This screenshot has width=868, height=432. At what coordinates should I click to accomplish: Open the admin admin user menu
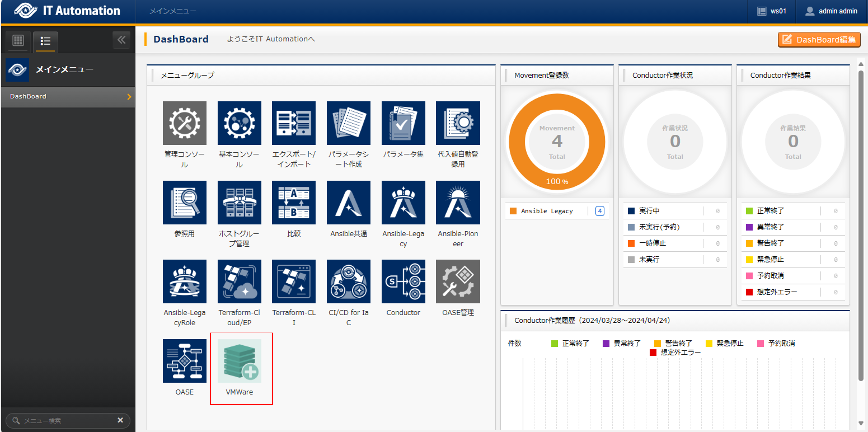pos(831,11)
